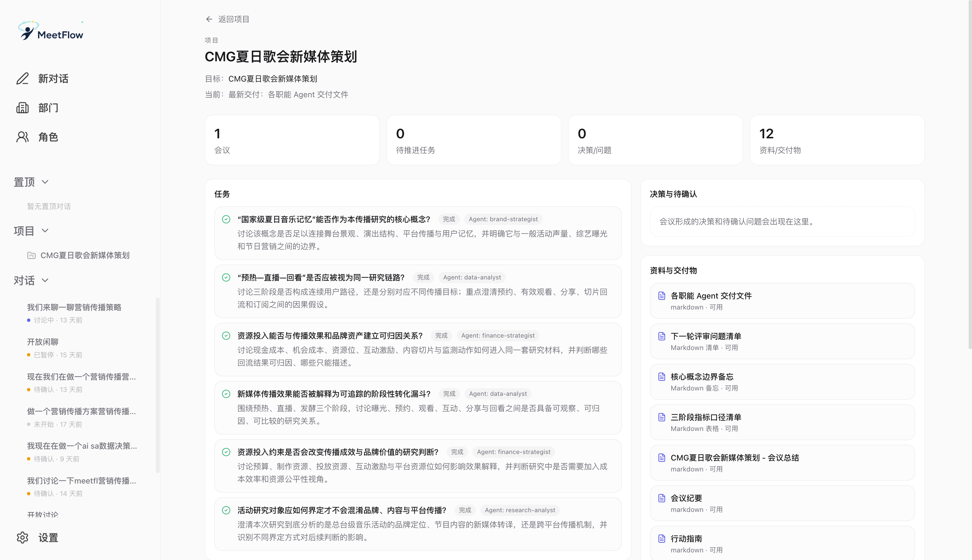Viewport: 972px width, 560px height.
Task: Toggle the check circle on 新媒体传播效果 task
Action: point(226,394)
